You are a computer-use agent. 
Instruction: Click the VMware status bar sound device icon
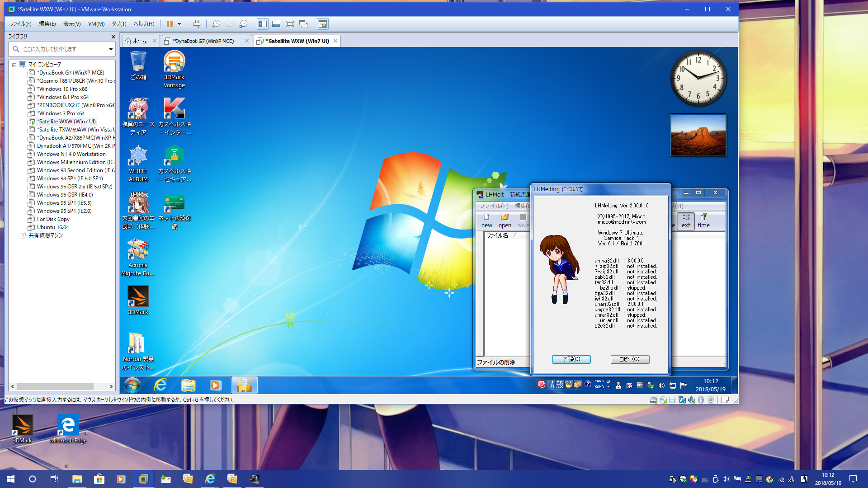point(692,400)
